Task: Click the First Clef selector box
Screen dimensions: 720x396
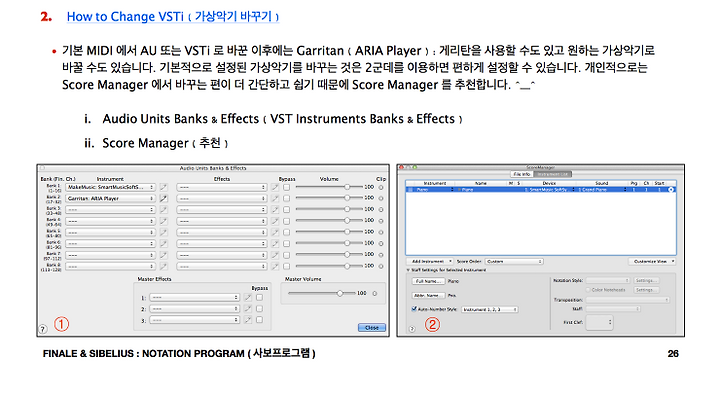Action: [x=599, y=322]
